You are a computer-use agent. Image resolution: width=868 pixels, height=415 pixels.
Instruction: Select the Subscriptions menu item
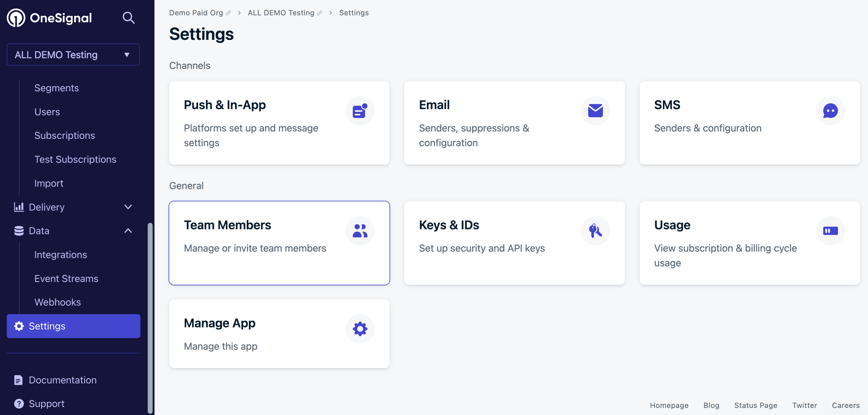click(65, 135)
